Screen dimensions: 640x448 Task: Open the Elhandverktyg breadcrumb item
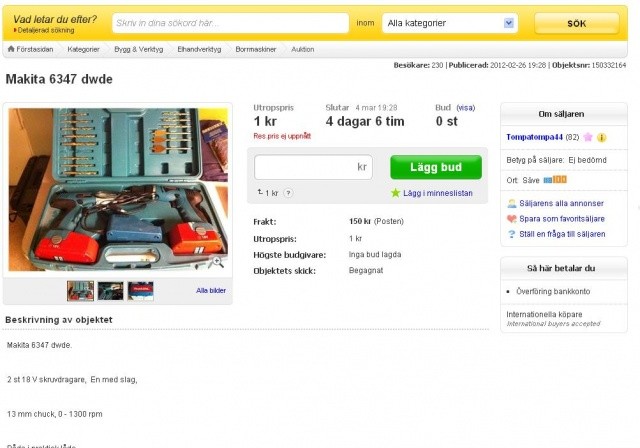click(199, 49)
